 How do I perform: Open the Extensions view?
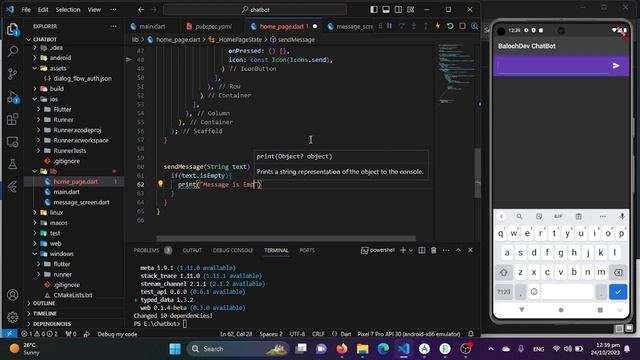point(13,119)
